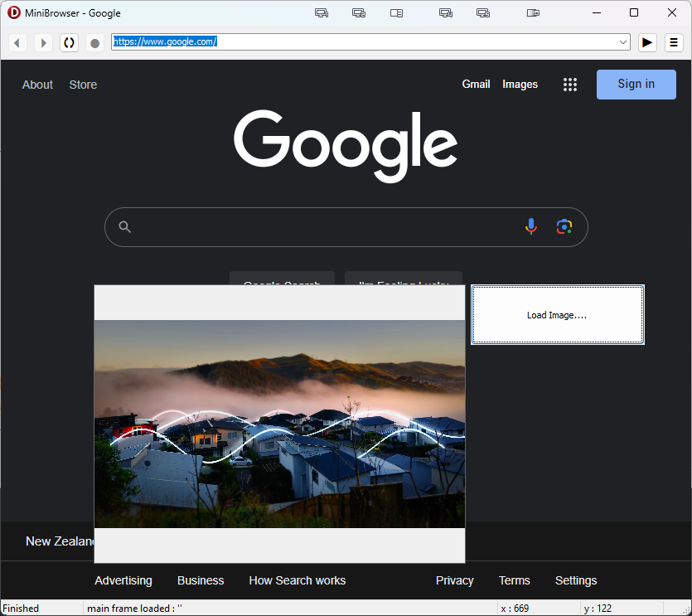This screenshot has width=692, height=616.
Task: Click the MiniBrowser app icon in title bar
Action: tap(14, 12)
